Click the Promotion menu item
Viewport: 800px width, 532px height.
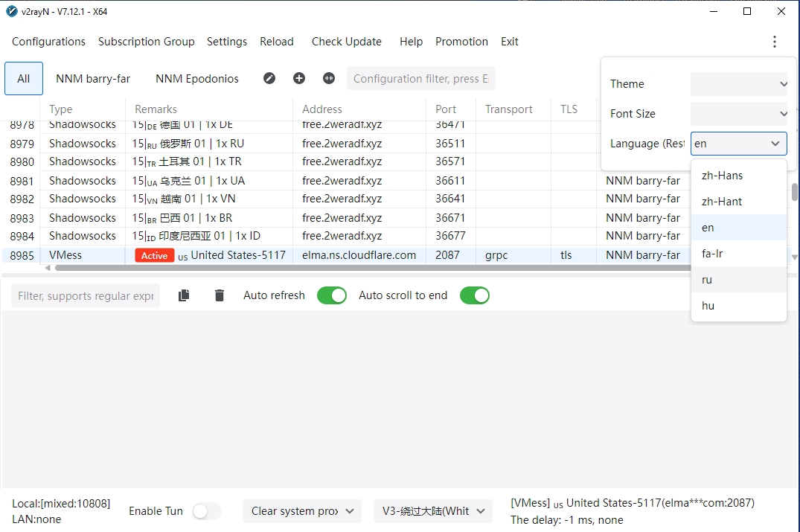[x=461, y=42]
